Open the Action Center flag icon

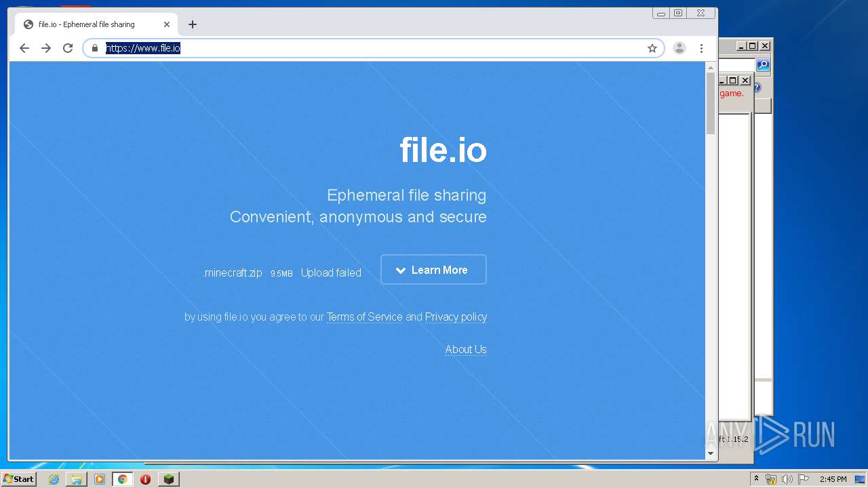(804, 479)
